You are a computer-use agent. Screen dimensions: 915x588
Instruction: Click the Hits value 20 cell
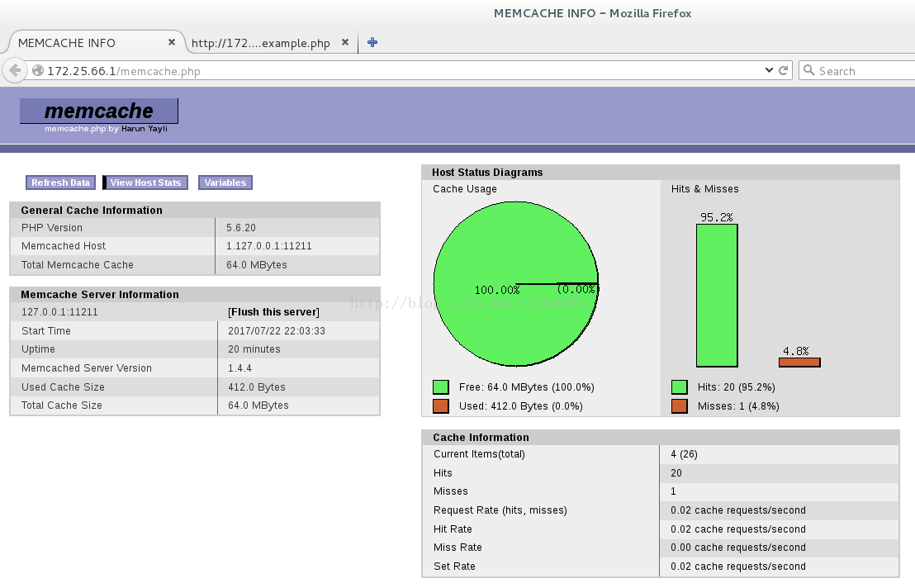779,473
